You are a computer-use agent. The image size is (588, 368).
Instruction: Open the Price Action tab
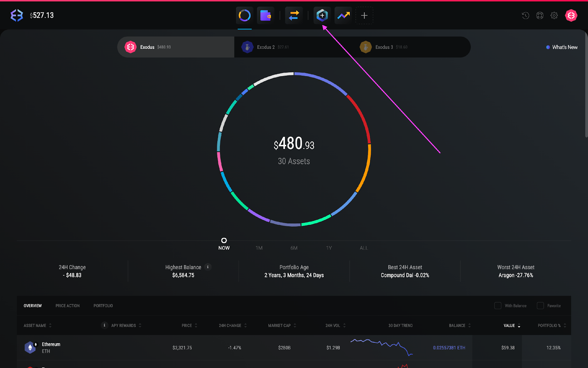(68, 306)
